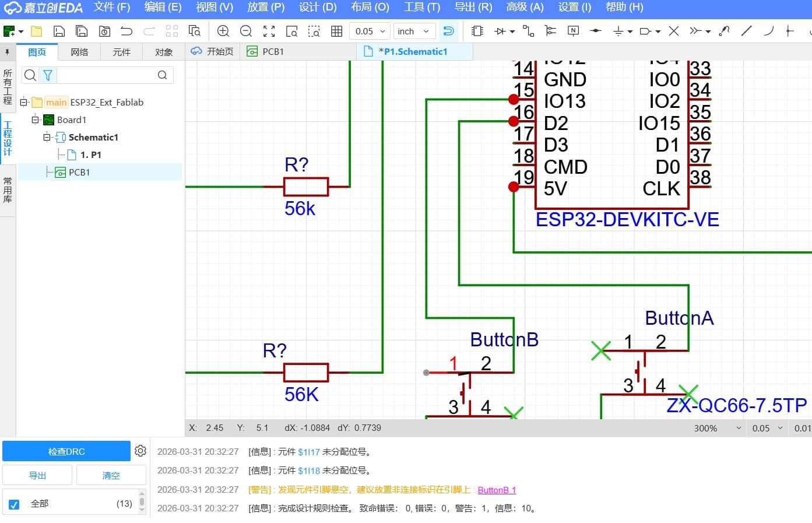This screenshot has width=812, height=523.
Task: Switch to the 网络 panel tab
Action: click(x=79, y=52)
